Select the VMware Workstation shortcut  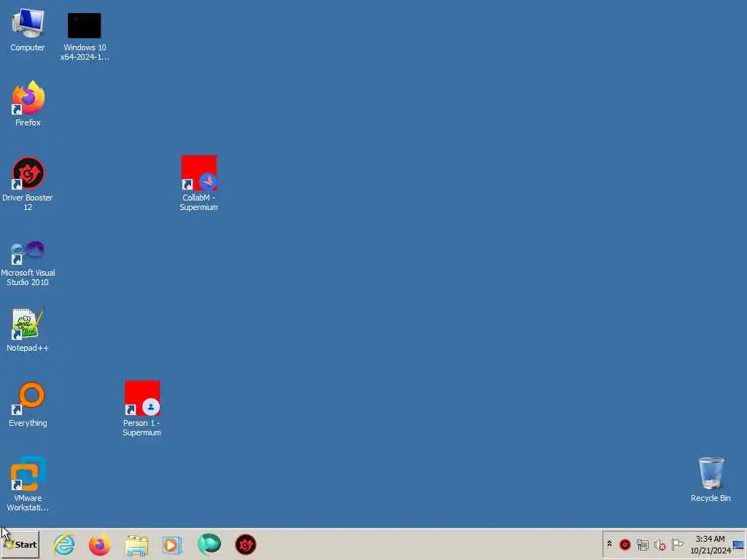[x=28, y=484]
